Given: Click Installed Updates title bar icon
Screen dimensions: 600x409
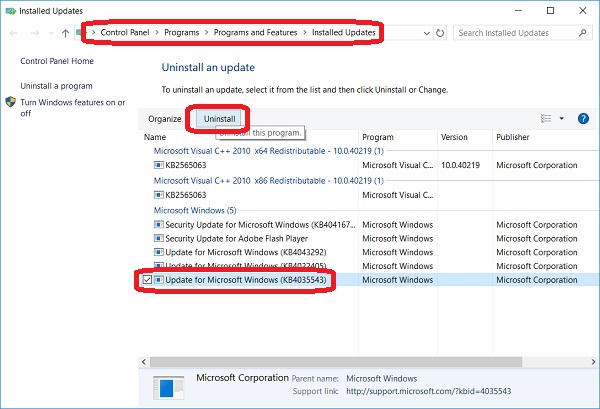Looking at the screenshot, I should [10, 11].
